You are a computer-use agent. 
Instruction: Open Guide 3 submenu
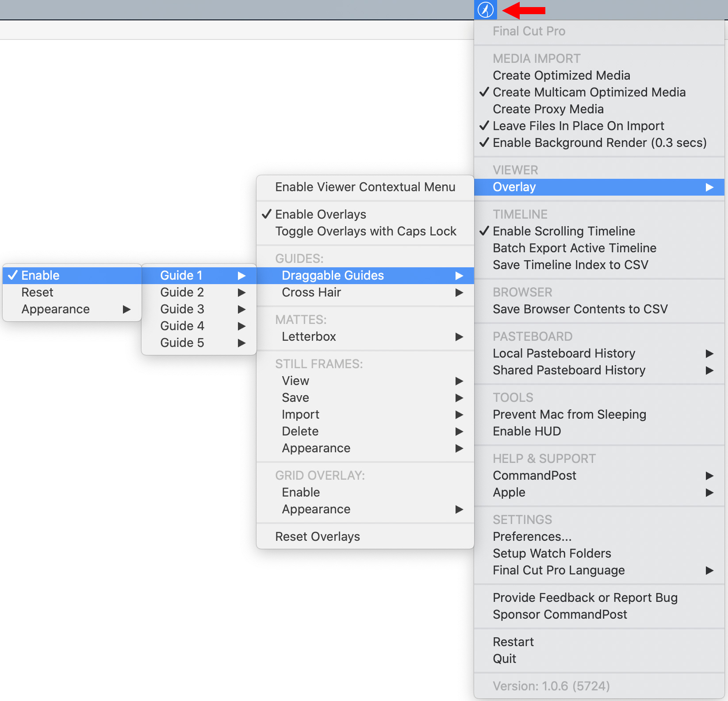click(199, 309)
